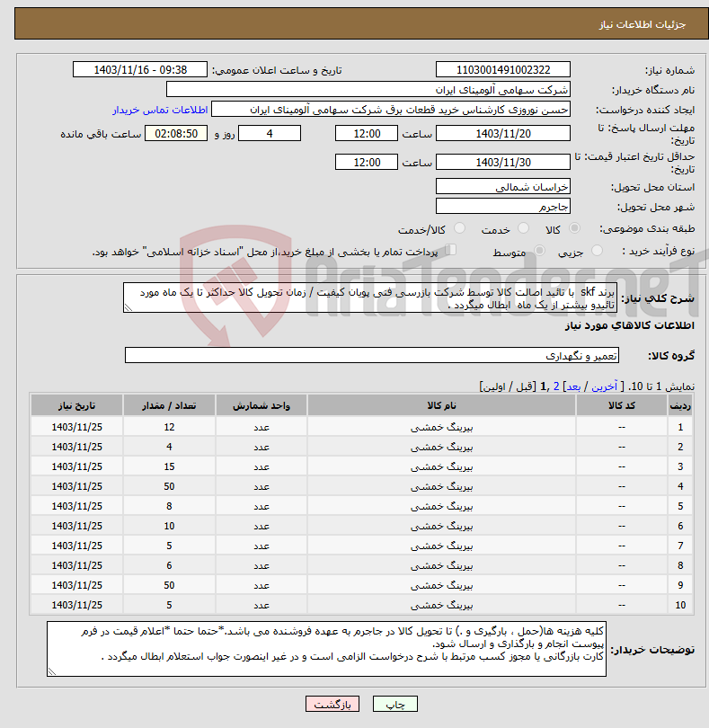Click the توضیحات خریدار text area
The image size is (709, 728).
[x=326, y=649]
